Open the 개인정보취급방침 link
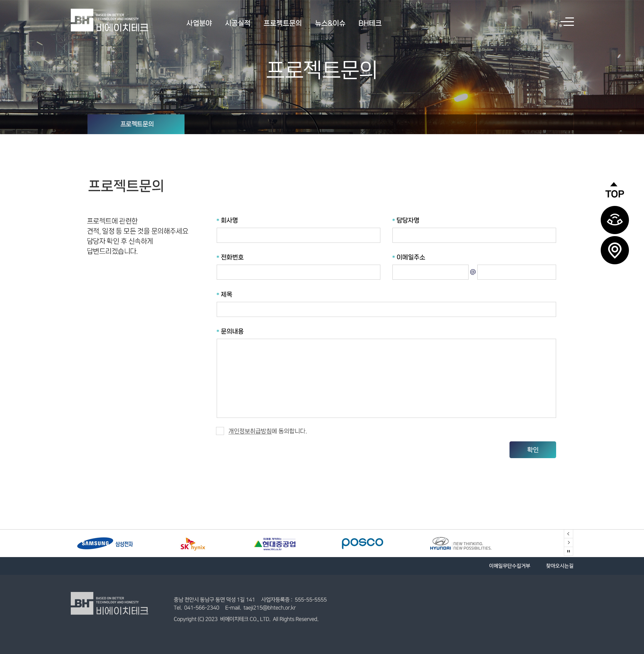This screenshot has width=644, height=654. click(250, 431)
